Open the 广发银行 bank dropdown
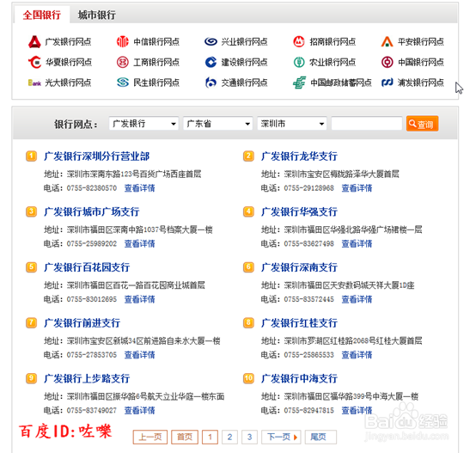The width and height of the screenshot is (476, 453). [143, 124]
